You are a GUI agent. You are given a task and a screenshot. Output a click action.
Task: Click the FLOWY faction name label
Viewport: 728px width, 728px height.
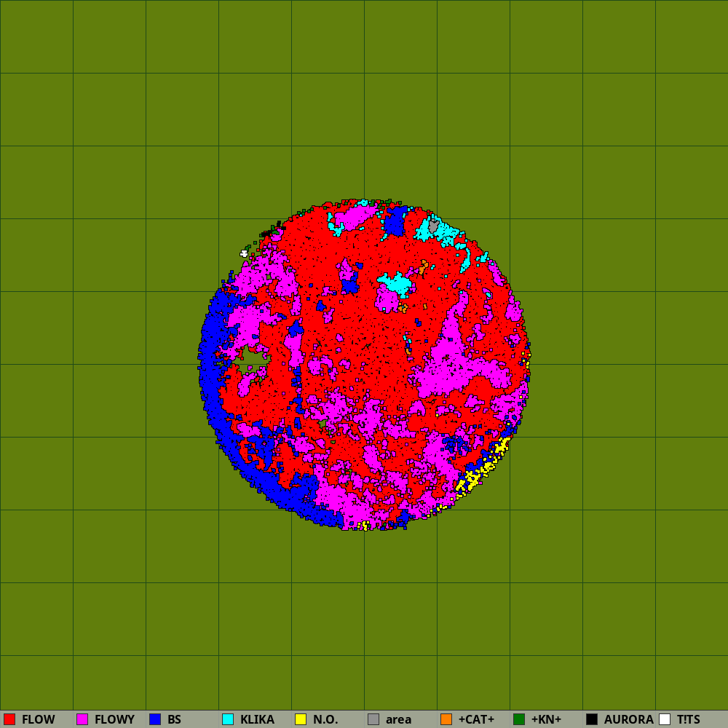[114, 719]
